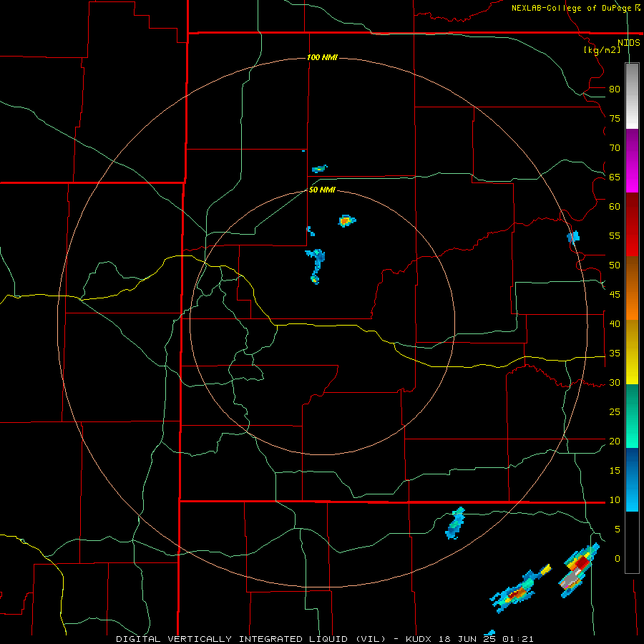Select the black bottom segment of color bar
The height and width of the screenshot is (644, 644).
click(632, 542)
